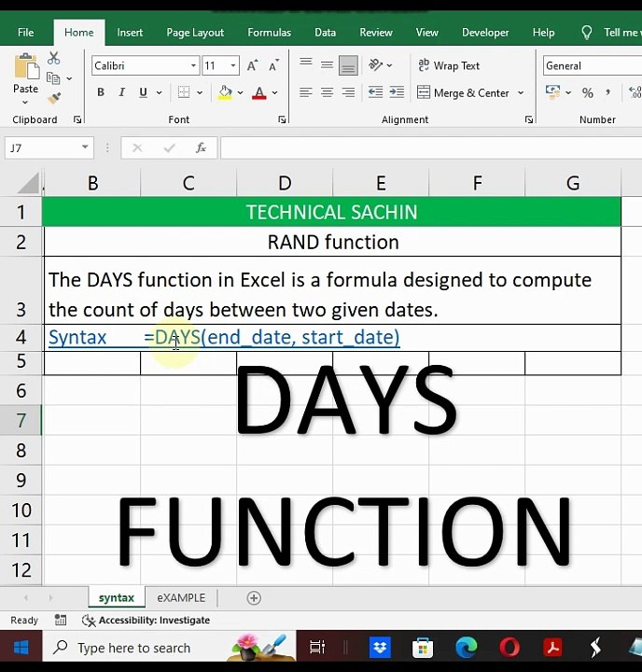Switch to the Data tab
The width and height of the screenshot is (642, 672).
tap(326, 32)
